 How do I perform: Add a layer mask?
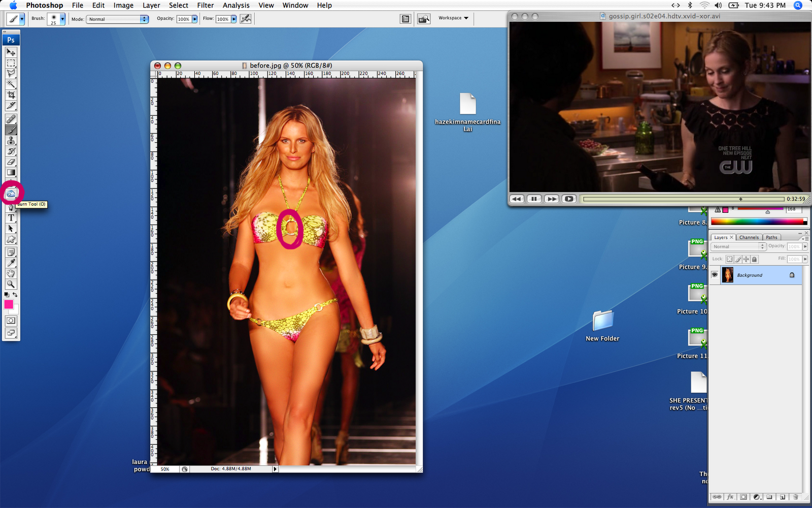(743, 497)
